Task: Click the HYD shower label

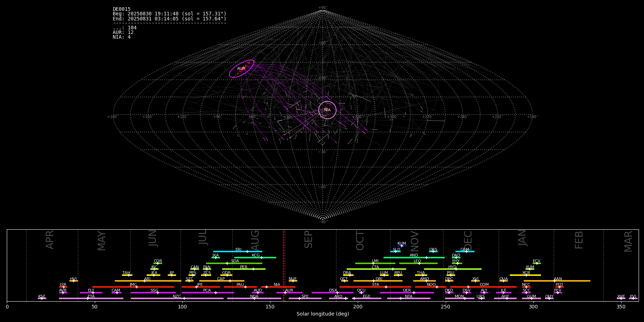Action: [452, 267]
